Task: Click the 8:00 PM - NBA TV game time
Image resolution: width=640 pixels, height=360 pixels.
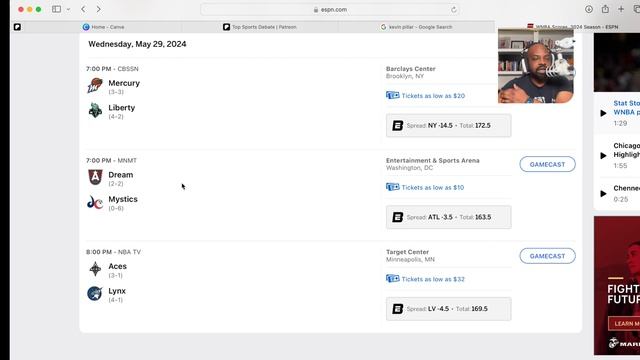Action: tap(113, 252)
